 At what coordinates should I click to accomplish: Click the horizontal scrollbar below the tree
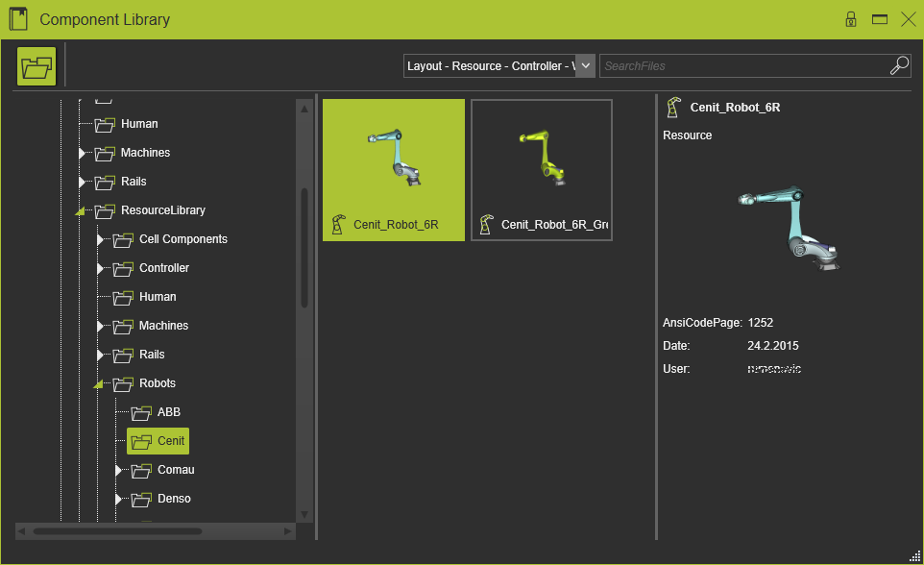(x=154, y=529)
